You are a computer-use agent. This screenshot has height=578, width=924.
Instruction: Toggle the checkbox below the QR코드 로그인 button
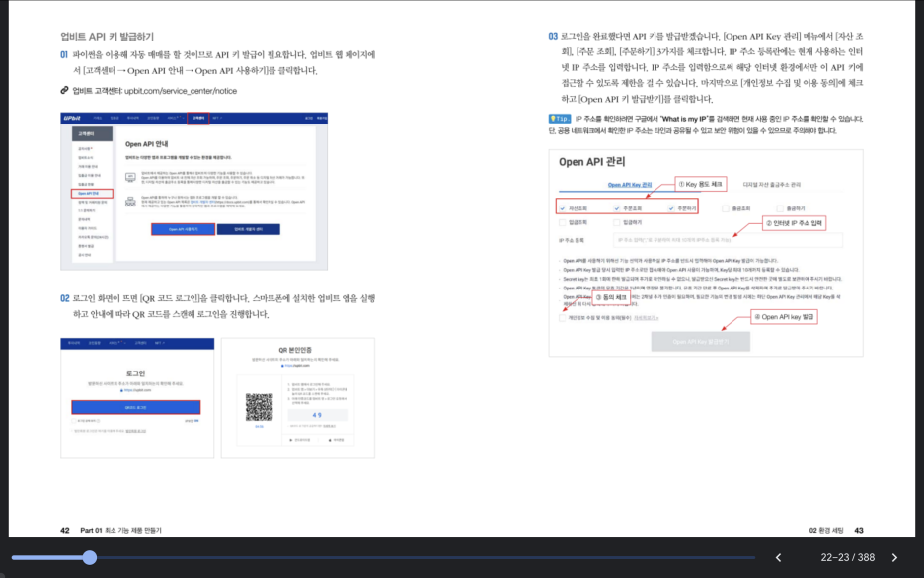(74, 421)
